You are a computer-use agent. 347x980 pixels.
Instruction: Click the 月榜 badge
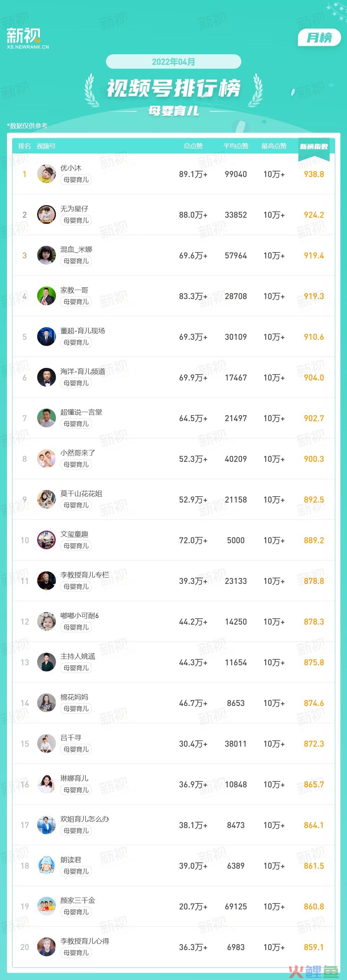(x=319, y=38)
